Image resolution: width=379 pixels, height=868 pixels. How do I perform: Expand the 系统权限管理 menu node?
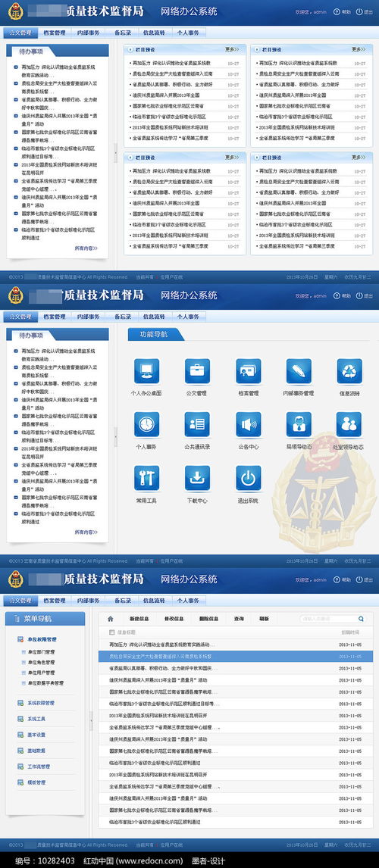pos(40,703)
